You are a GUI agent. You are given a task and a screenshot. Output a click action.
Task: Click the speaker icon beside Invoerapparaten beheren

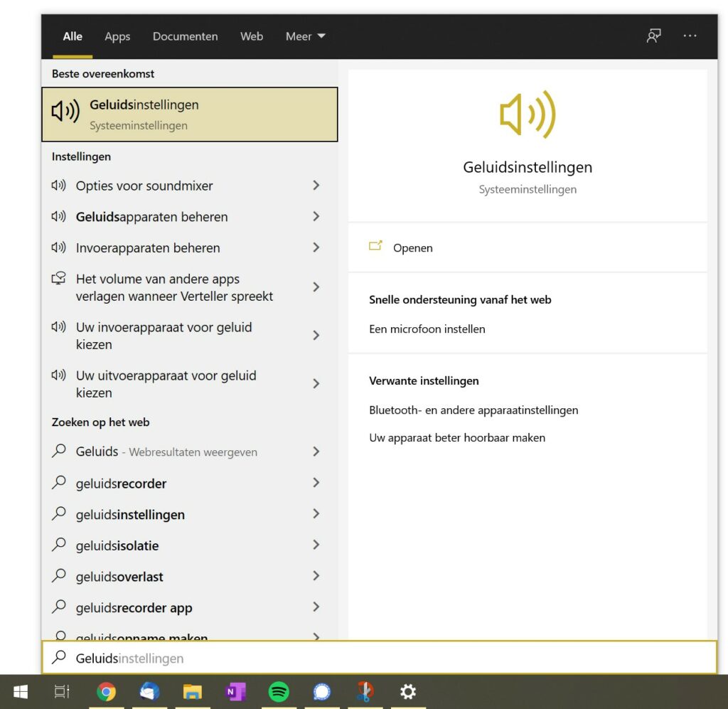point(58,247)
